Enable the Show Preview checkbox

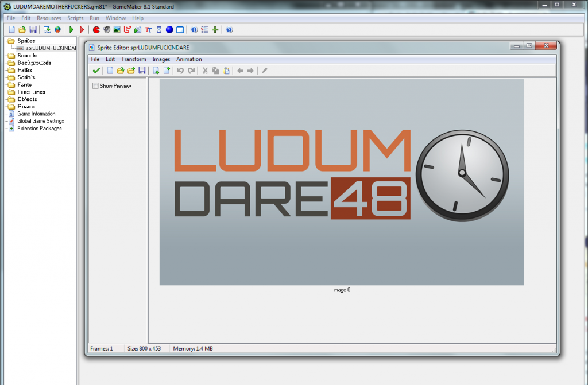pyautogui.click(x=96, y=86)
